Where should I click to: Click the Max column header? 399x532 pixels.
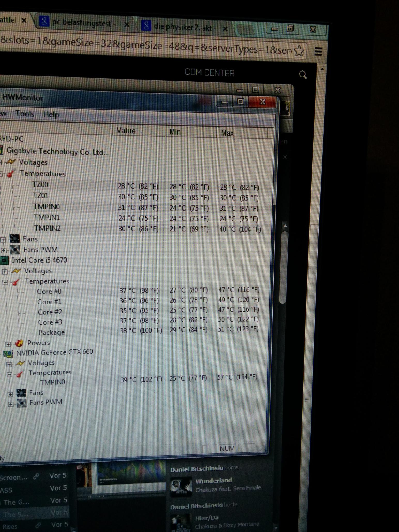pyautogui.click(x=242, y=133)
